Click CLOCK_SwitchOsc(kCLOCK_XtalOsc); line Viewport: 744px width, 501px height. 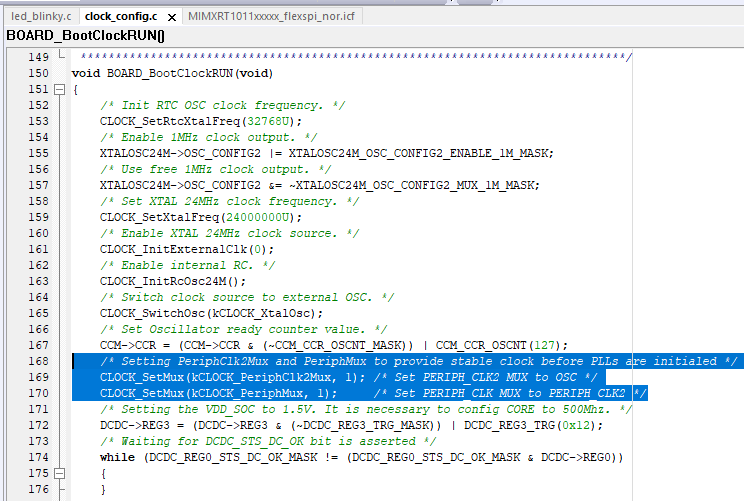pos(211,314)
